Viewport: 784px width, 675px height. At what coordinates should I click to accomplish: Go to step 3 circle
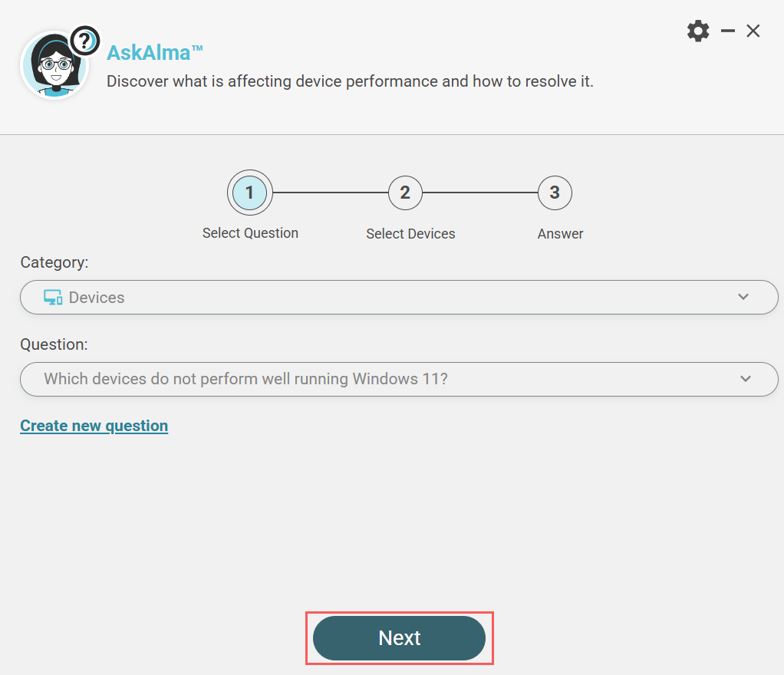pos(555,193)
